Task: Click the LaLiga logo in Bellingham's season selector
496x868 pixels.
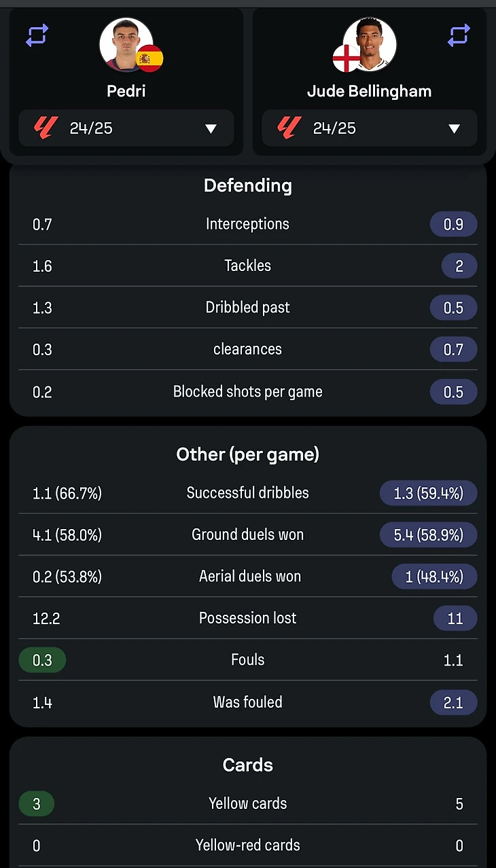Action: [x=289, y=128]
